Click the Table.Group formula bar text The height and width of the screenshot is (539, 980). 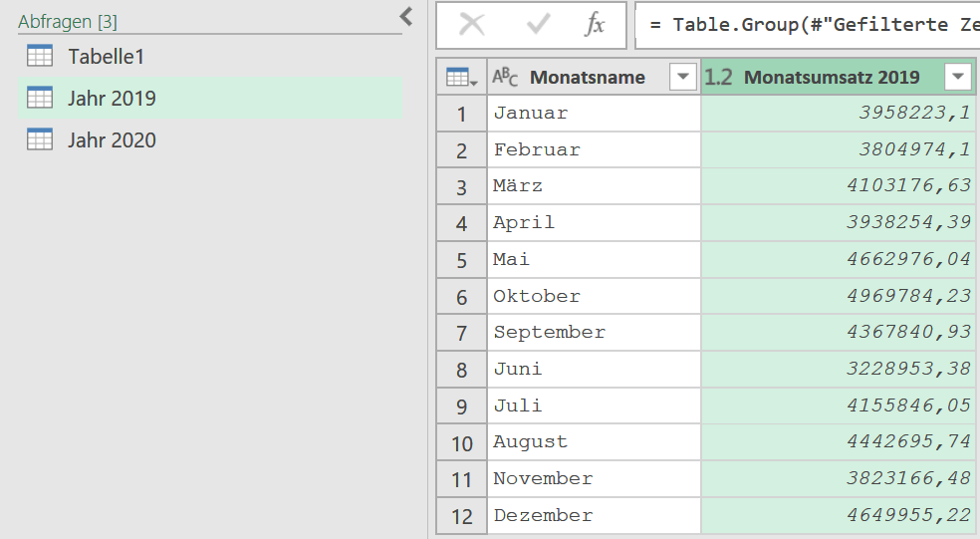point(808,25)
